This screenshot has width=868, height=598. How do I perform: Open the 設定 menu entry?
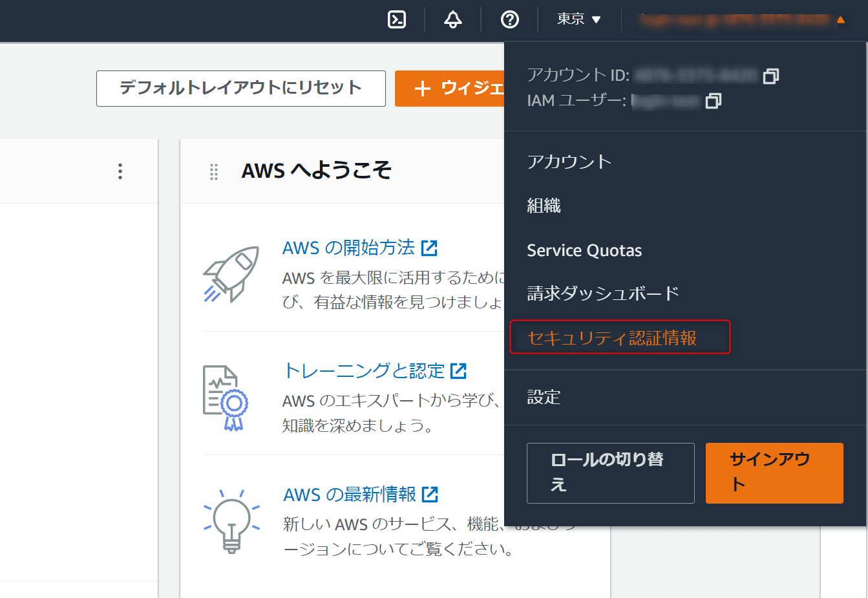click(x=544, y=397)
